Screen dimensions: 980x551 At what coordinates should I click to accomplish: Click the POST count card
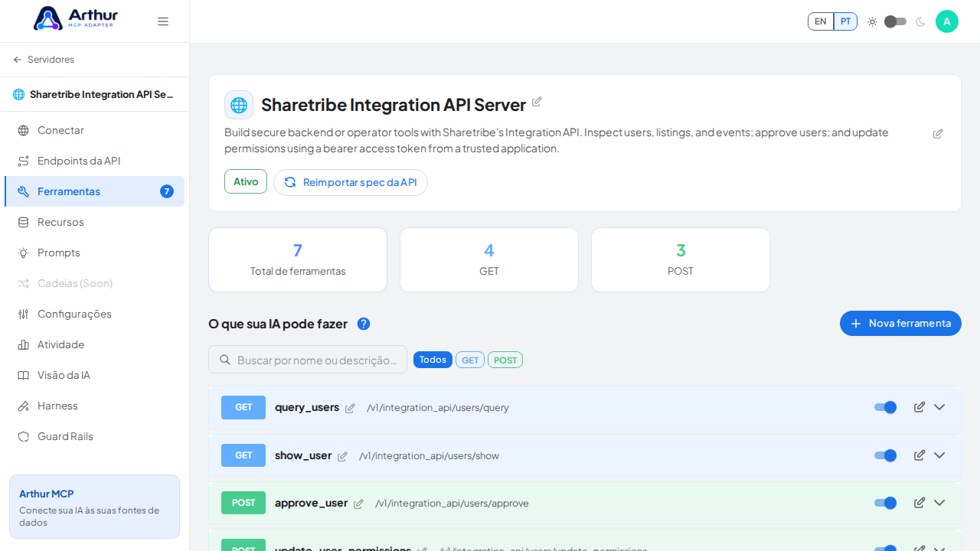[681, 259]
